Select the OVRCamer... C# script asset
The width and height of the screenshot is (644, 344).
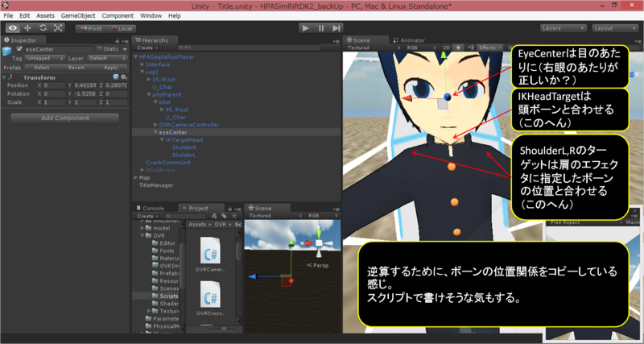pos(210,254)
